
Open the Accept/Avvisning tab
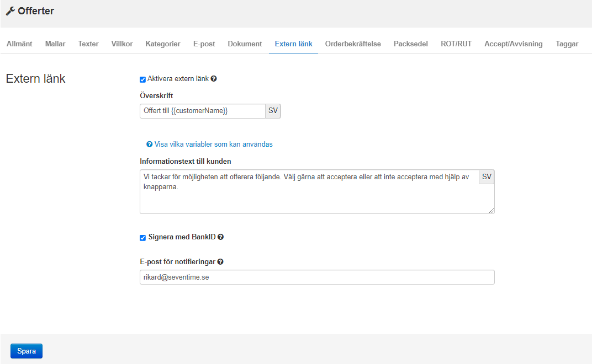[x=514, y=44]
